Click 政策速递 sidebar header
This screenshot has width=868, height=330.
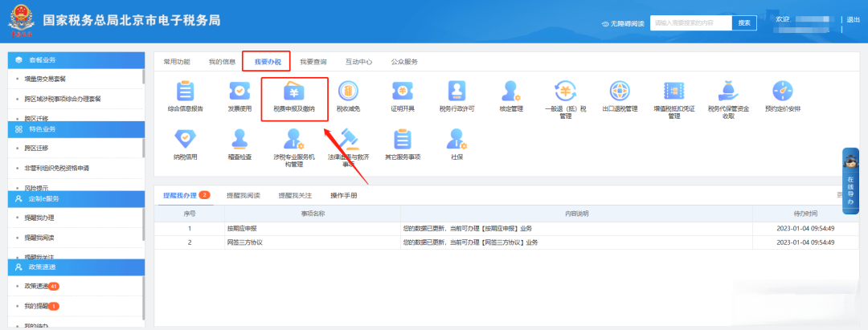[x=76, y=267]
